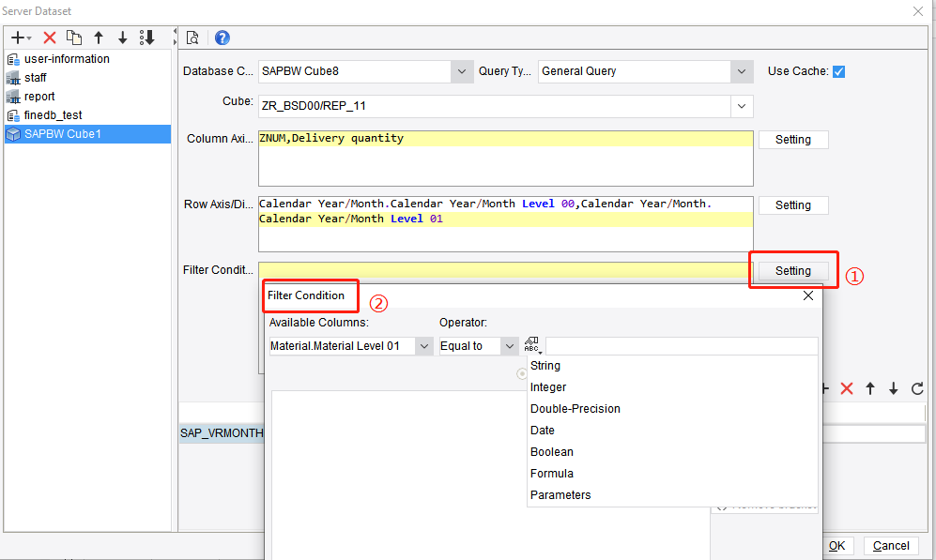This screenshot has height=560, width=936.
Task: Open the Preview dataset icon
Action: coord(192,38)
